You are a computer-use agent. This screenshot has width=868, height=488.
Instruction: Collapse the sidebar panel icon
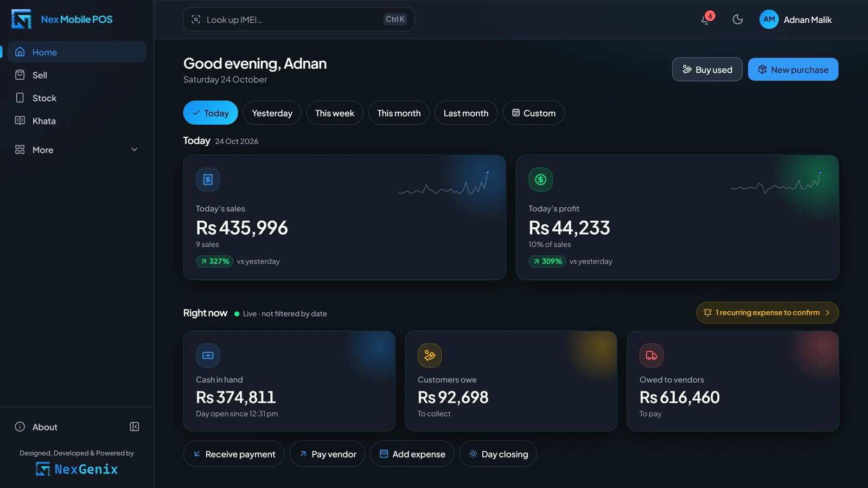pos(135,427)
